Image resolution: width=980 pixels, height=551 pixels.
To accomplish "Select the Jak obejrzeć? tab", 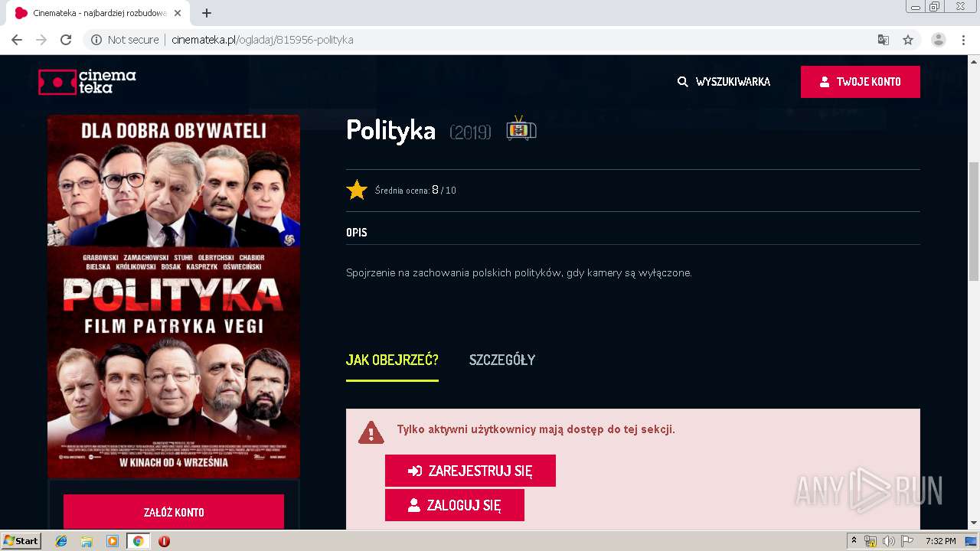I will pos(392,360).
